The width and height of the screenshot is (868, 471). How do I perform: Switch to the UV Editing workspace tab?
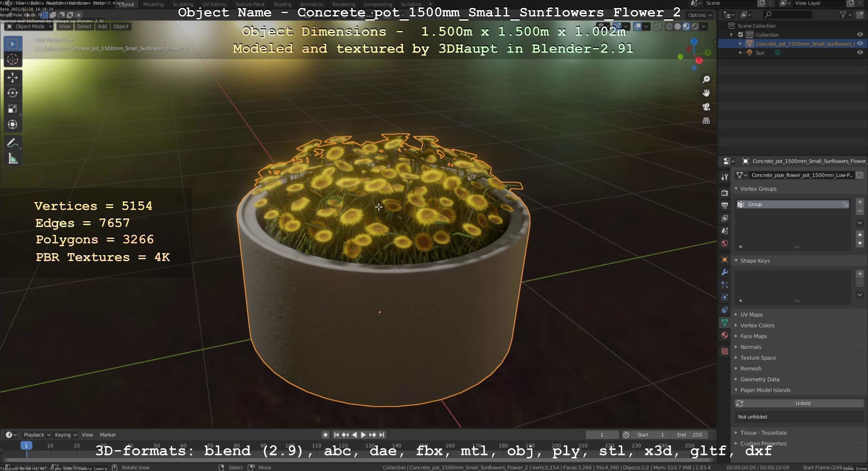pyautogui.click(x=214, y=4)
